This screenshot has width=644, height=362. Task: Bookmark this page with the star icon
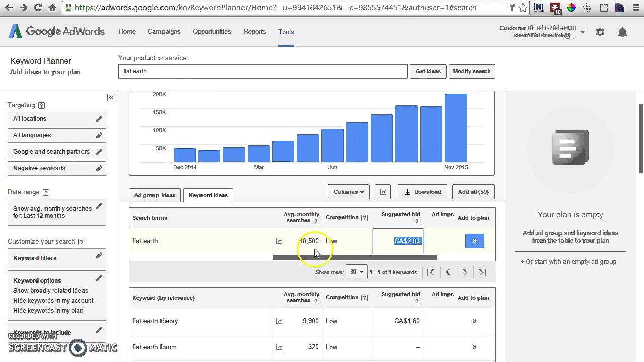pos(523,8)
